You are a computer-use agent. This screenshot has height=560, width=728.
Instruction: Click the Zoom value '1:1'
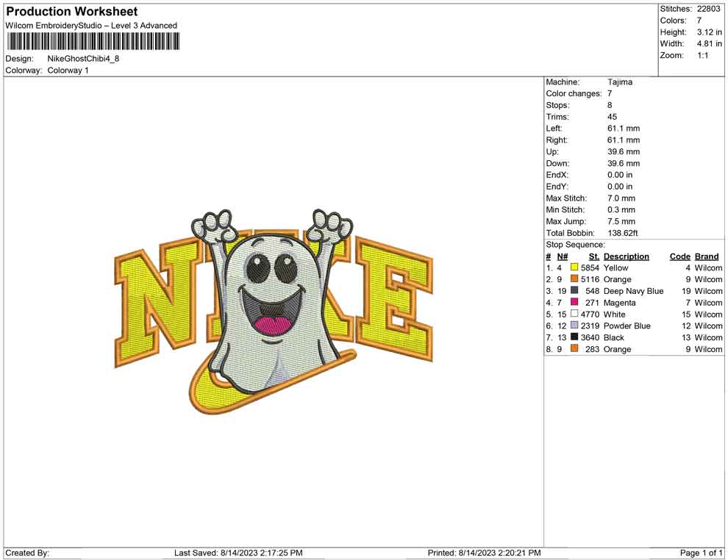pyautogui.click(x=703, y=55)
